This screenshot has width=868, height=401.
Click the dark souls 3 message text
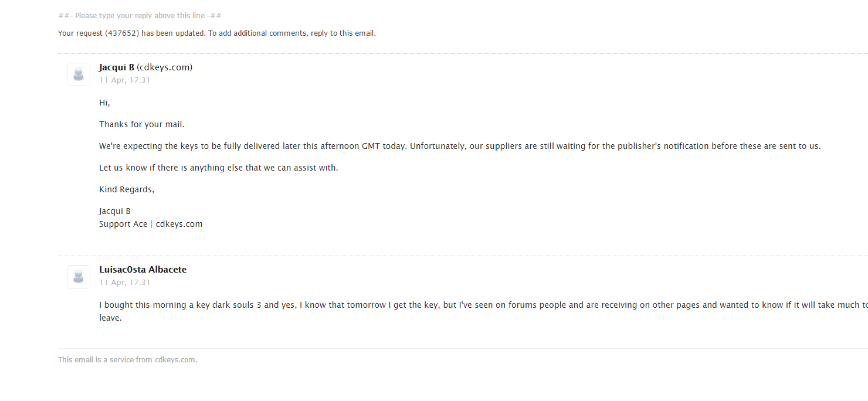[x=483, y=311]
